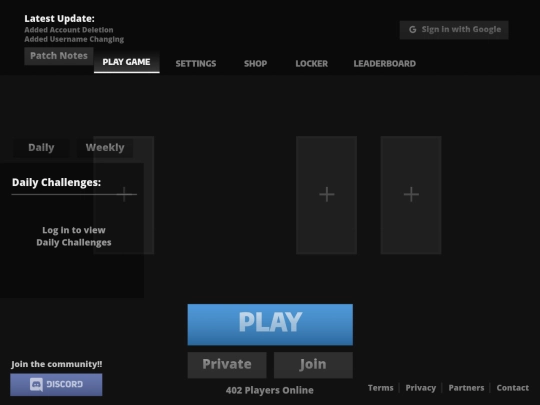Open the SHOP tab
Viewport: 540px width, 405px height.
click(x=256, y=64)
